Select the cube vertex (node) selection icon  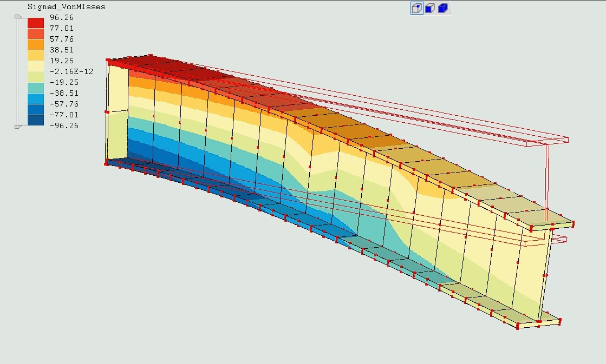click(416, 8)
